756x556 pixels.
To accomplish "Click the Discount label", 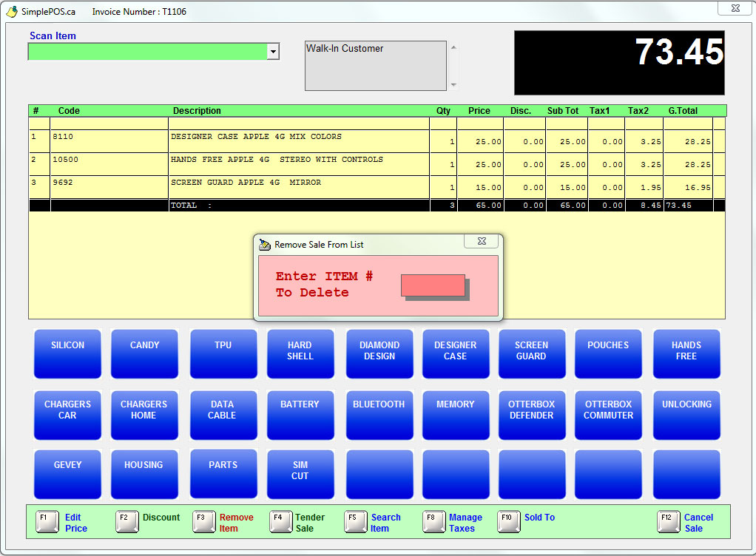I will coord(161,518).
